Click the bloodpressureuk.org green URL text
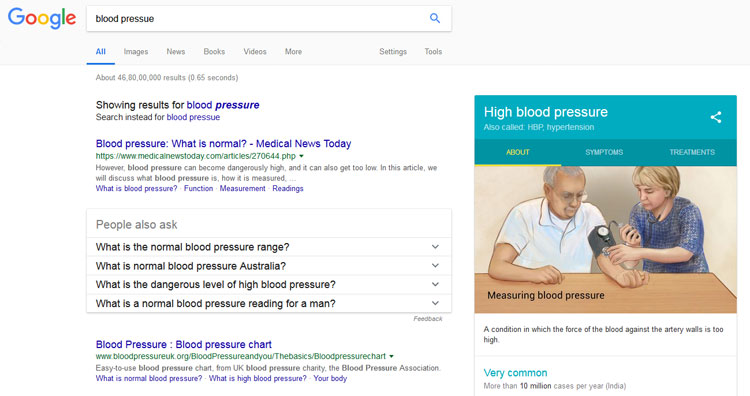Screen dimensions: 750x396 241,356
